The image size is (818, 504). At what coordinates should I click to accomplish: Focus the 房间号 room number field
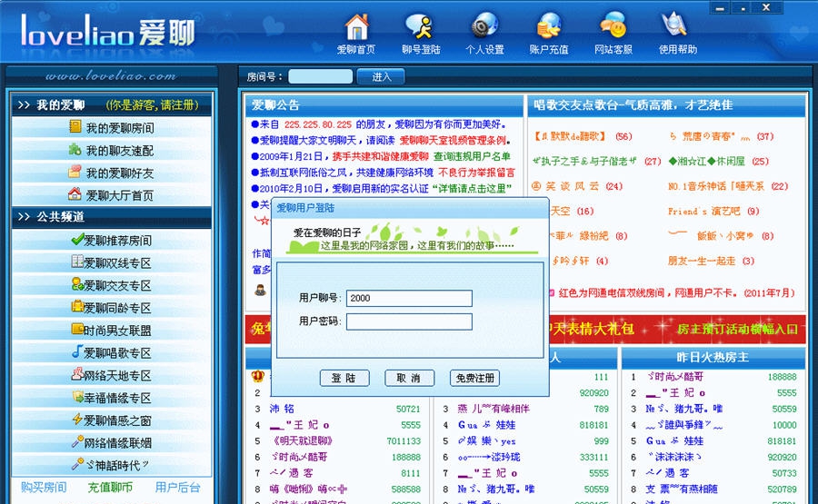click(320, 76)
